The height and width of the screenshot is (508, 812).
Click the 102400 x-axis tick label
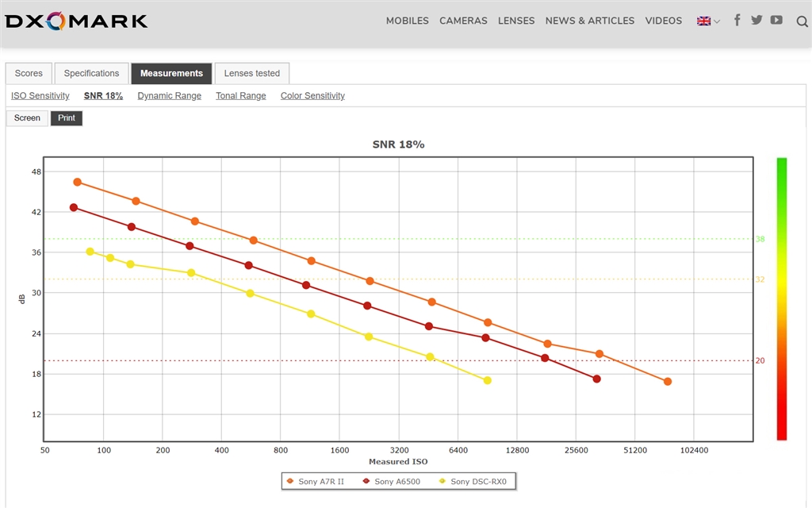coord(694,451)
